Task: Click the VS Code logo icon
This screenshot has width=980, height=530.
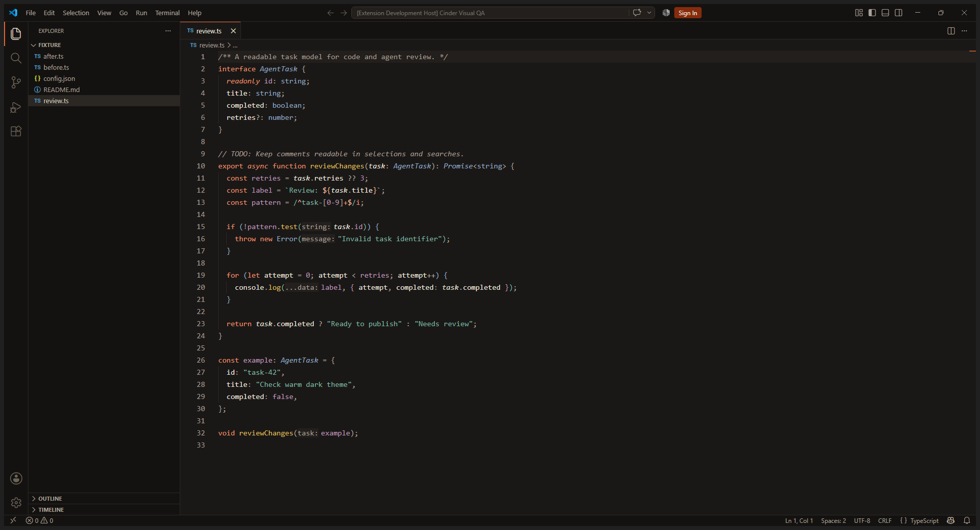Action: 14,13
